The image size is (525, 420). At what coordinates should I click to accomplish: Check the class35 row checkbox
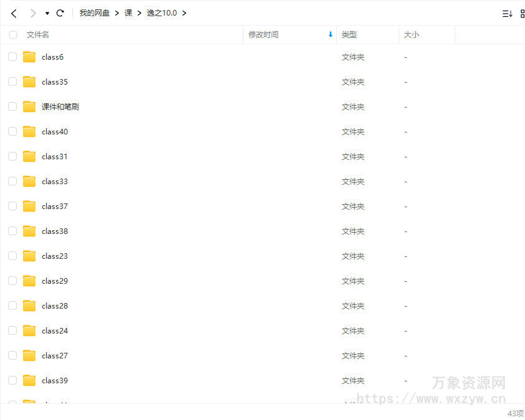(x=12, y=82)
